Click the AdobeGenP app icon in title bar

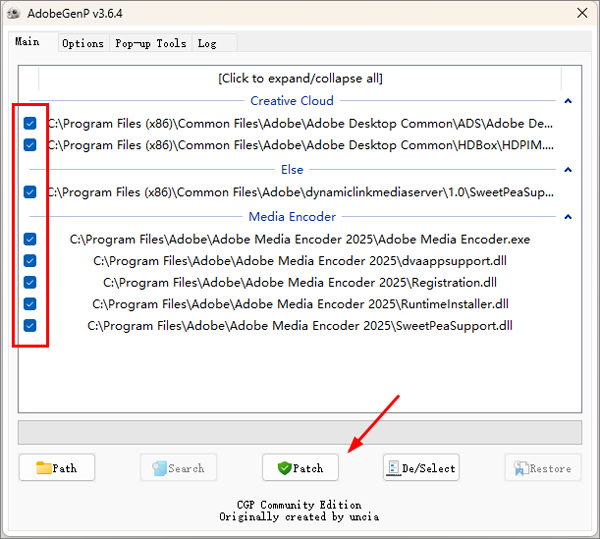14,13
